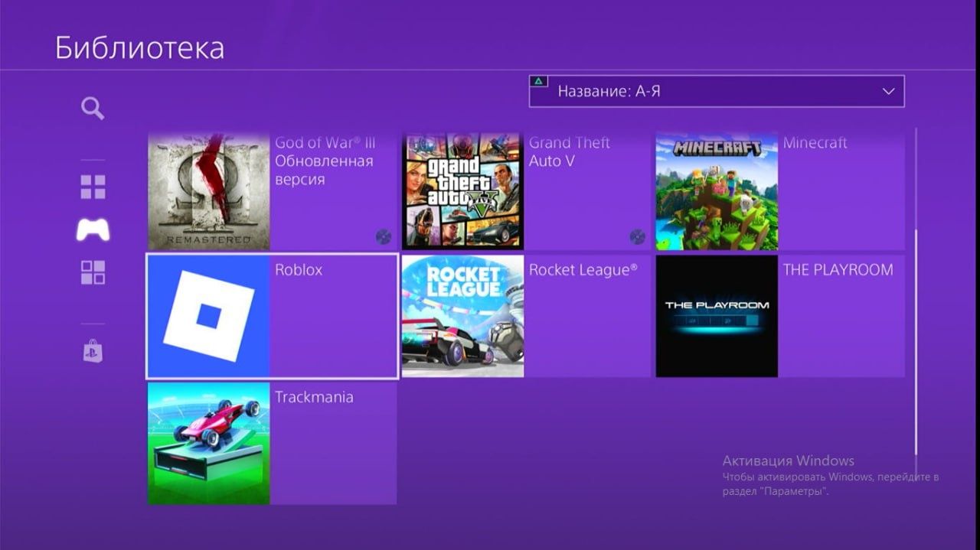
Task: Select the Rocket League cover art
Action: click(462, 317)
